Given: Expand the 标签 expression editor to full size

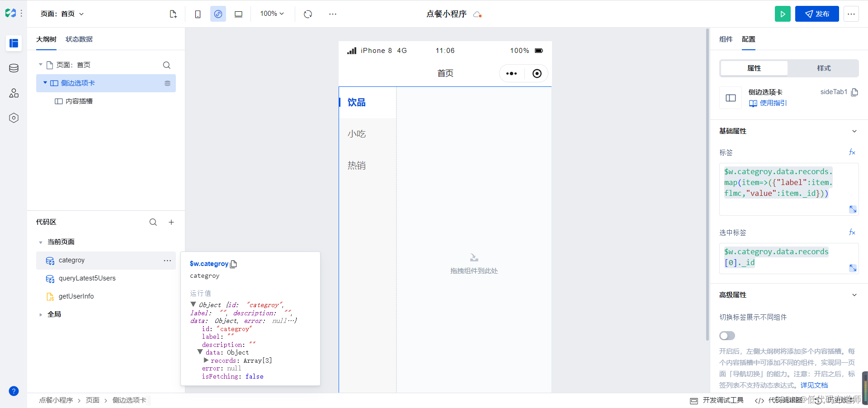Looking at the screenshot, I should [853, 209].
